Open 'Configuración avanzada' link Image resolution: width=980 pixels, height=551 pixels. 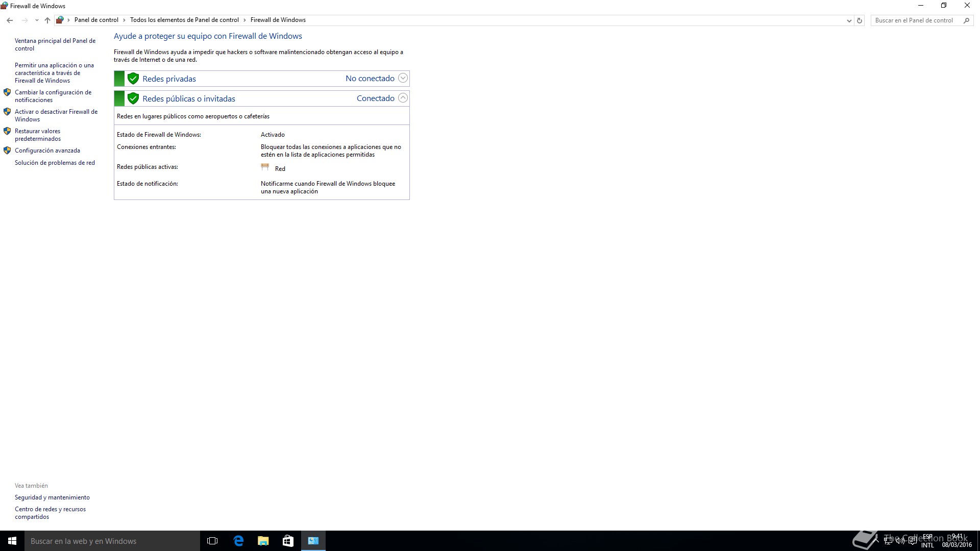coord(47,151)
